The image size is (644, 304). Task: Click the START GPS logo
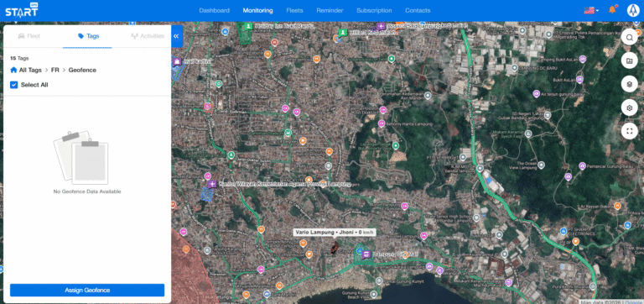[x=21, y=10]
